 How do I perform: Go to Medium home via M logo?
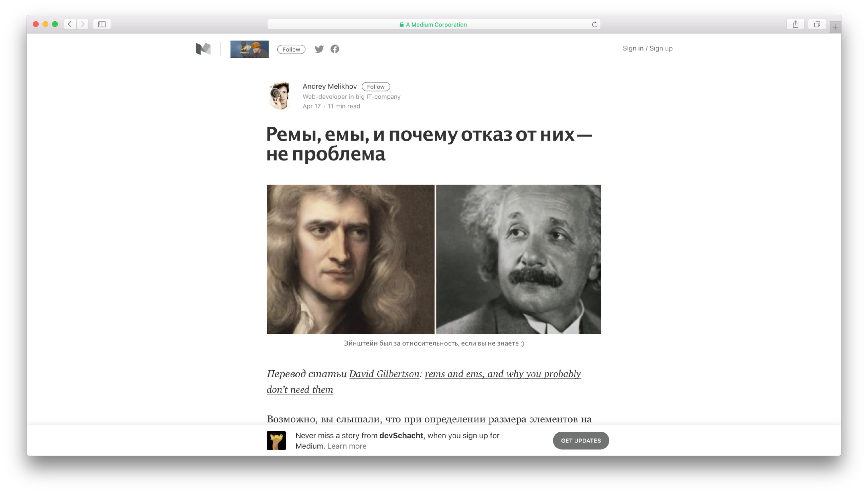click(203, 49)
